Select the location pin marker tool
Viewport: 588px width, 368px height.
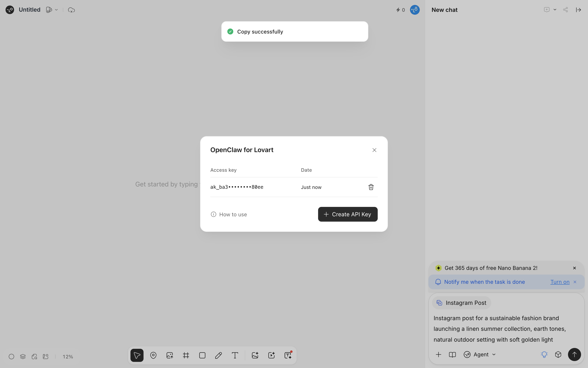[153, 355]
